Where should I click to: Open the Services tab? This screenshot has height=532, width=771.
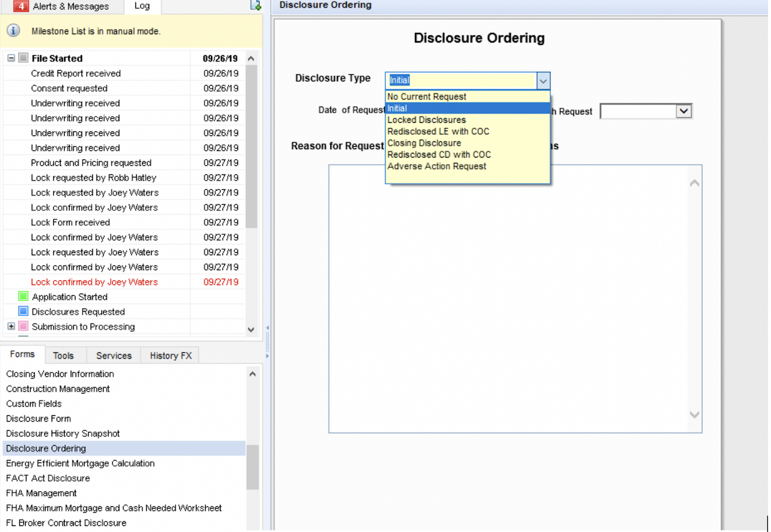point(114,355)
